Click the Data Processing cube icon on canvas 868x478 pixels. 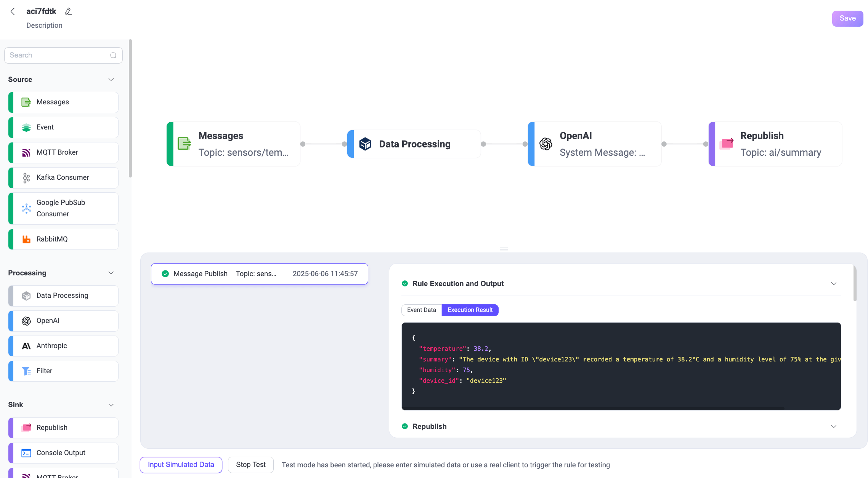point(365,144)
